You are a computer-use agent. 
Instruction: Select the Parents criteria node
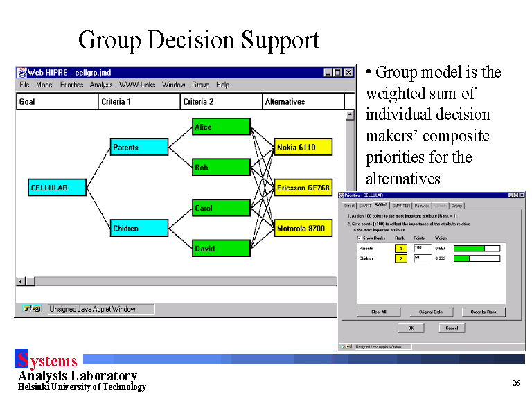[139, 147]
